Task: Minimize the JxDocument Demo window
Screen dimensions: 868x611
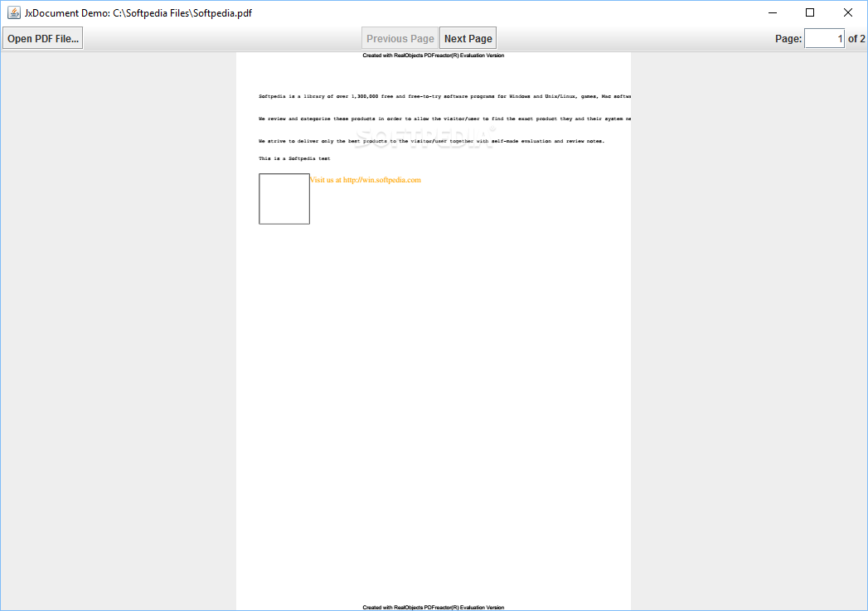Action: pos(773,12)
